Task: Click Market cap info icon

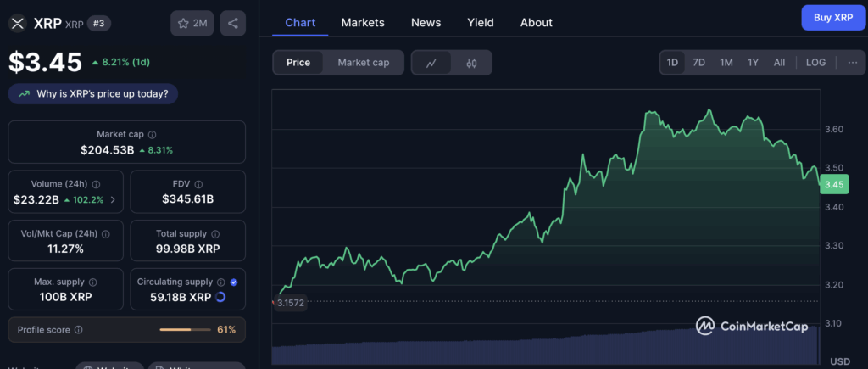Action: coord(153,135)
